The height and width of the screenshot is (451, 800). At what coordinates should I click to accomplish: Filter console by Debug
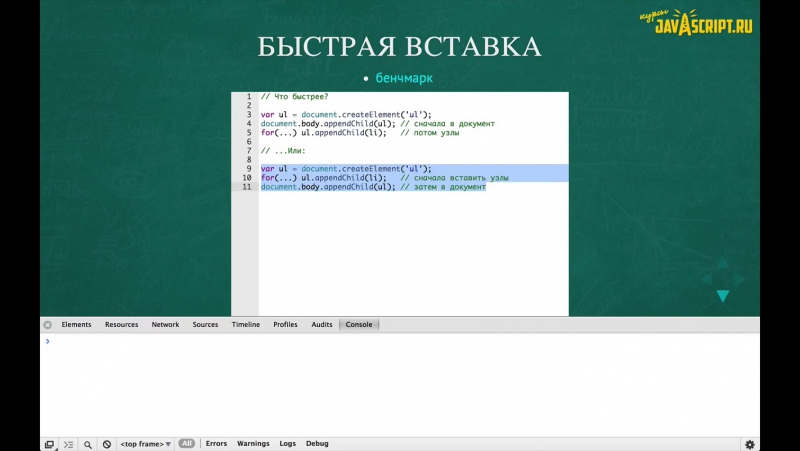317,443
